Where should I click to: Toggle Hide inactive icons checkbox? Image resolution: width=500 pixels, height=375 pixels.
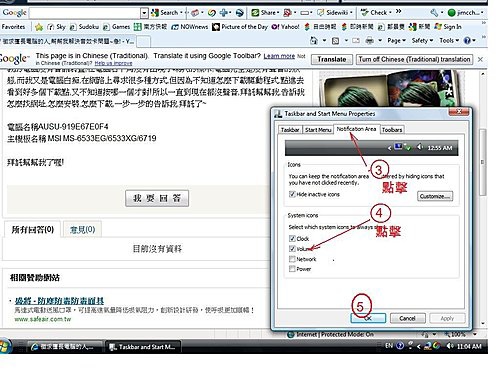click(292, 194)
